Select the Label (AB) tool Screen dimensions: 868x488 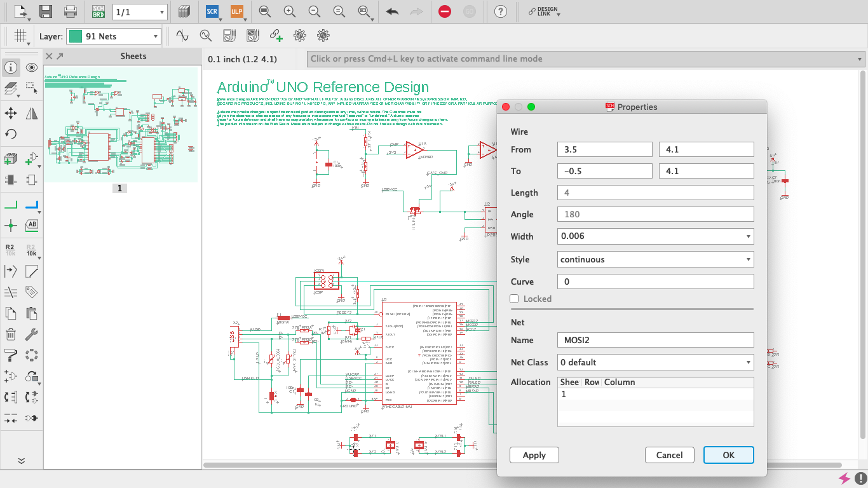(32, 225)
